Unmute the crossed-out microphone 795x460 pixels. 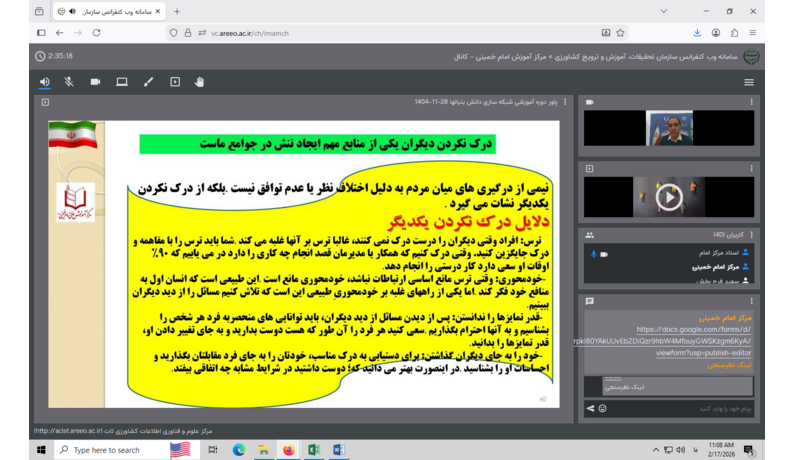click(69, 82)
